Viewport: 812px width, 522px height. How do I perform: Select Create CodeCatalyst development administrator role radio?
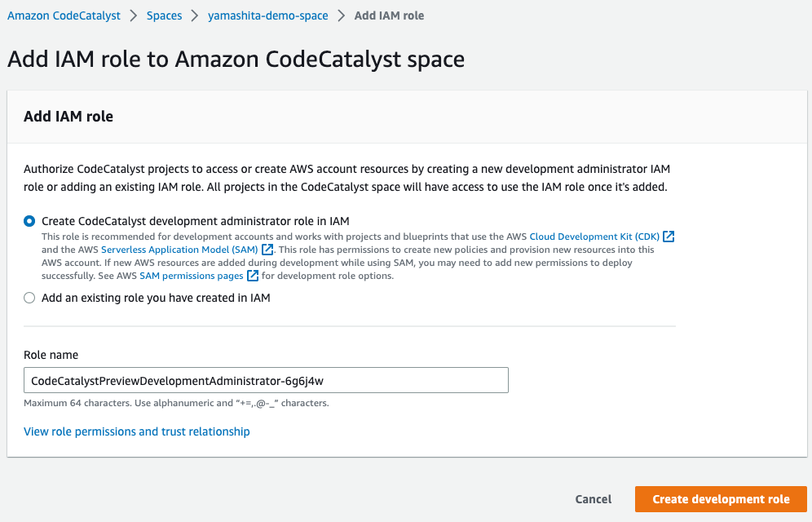coord(29,221)
